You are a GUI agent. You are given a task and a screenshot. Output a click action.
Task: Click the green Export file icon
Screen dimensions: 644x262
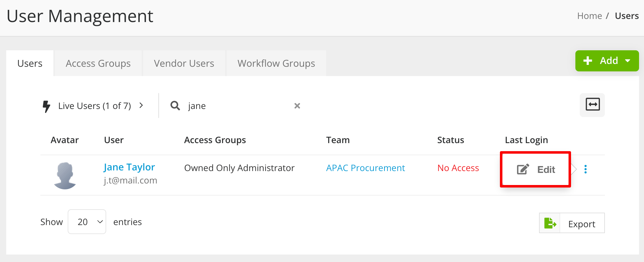pos(550,223)
